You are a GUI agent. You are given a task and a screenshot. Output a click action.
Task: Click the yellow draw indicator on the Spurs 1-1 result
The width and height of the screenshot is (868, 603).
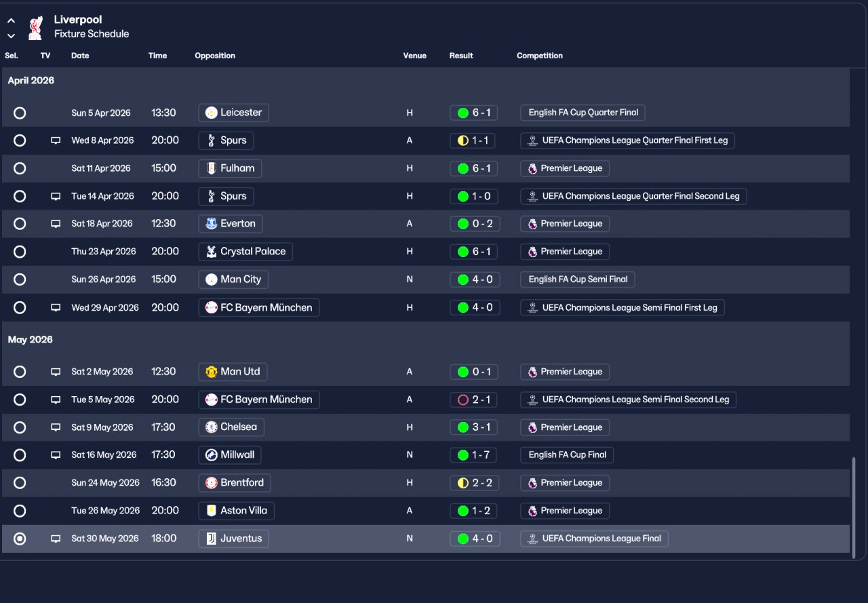click(x=463, y=140)
